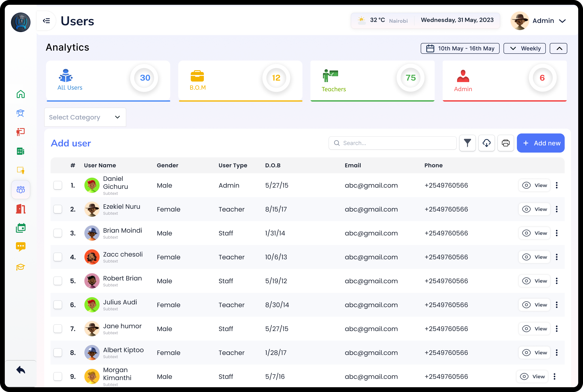Click the Add new button
This screenshot has width=583, height=392.
click(541, 143)
